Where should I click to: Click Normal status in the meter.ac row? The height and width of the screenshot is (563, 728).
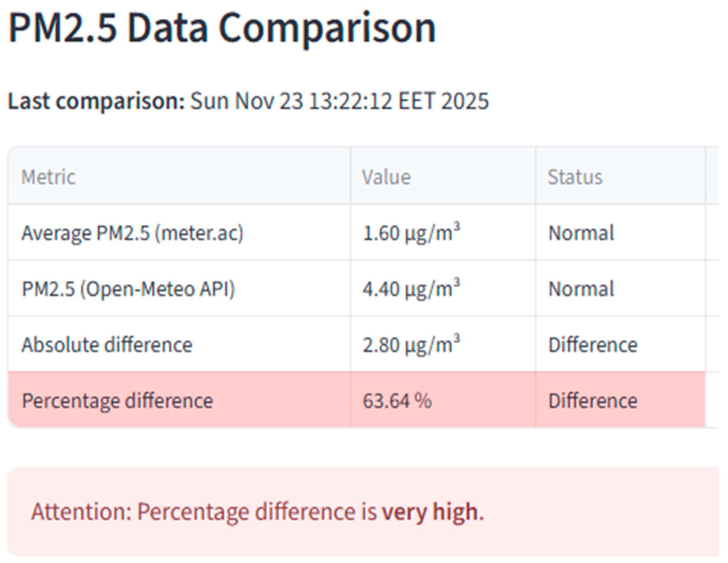(x=581, y=233)
